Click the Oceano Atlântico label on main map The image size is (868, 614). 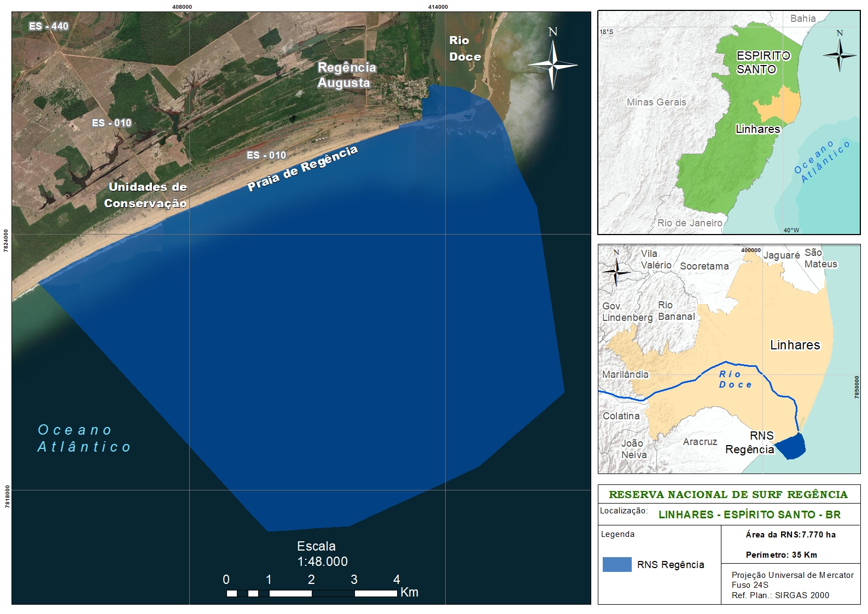click(x=84, y=438)
